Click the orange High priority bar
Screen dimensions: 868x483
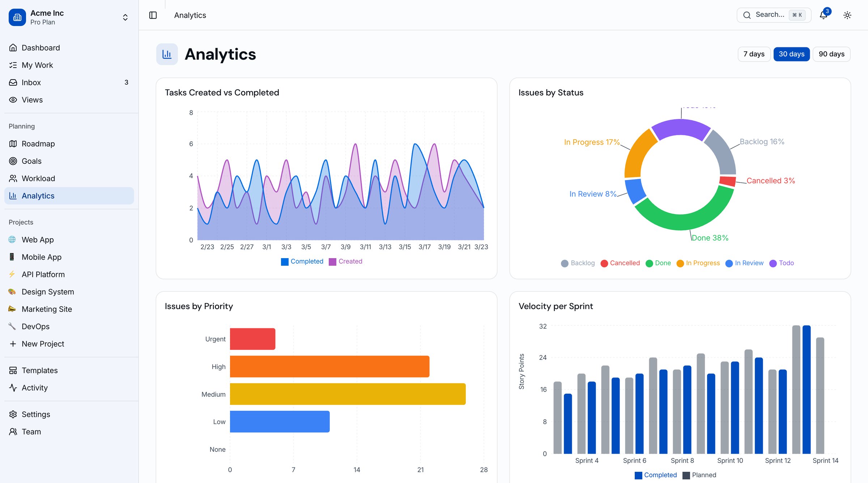(329, 367)
